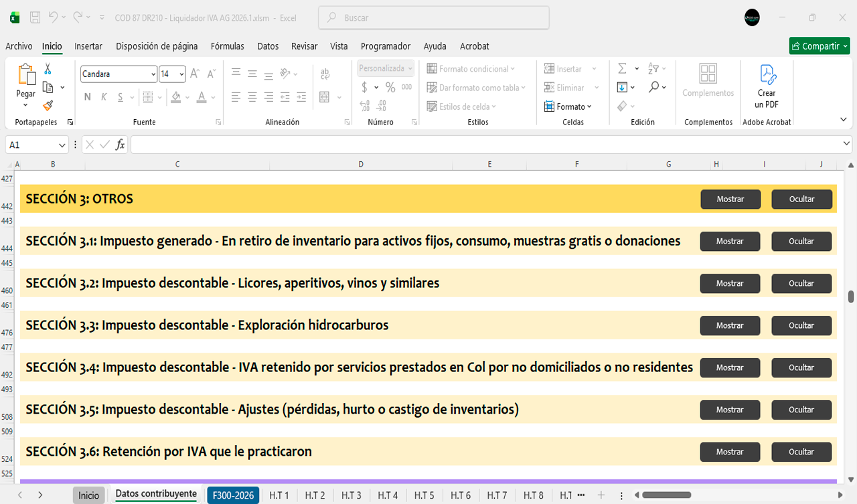Open the Find magnifier tool in Edición
This screenshot has width=857, height=504.
[653, 87]
